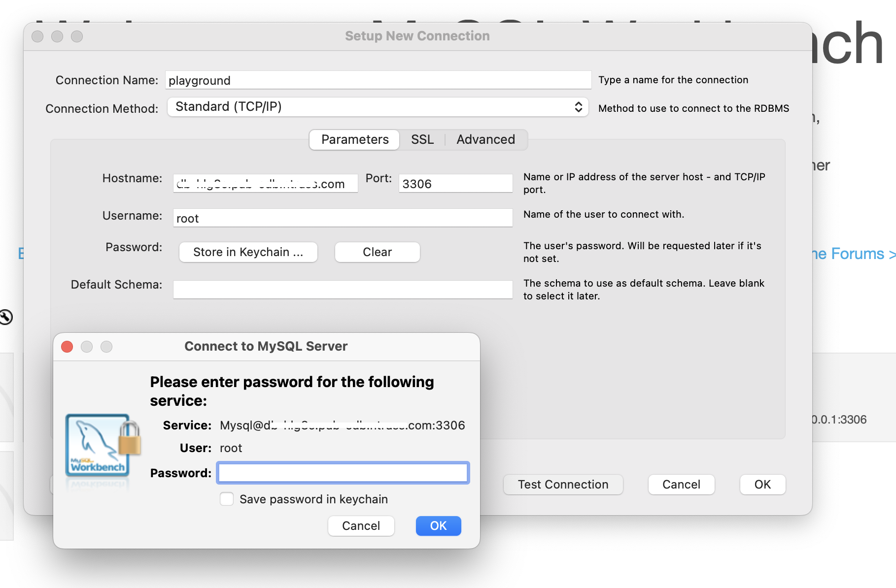
Task: Open the Connection Method dropdown
Action: pos(378,107)
